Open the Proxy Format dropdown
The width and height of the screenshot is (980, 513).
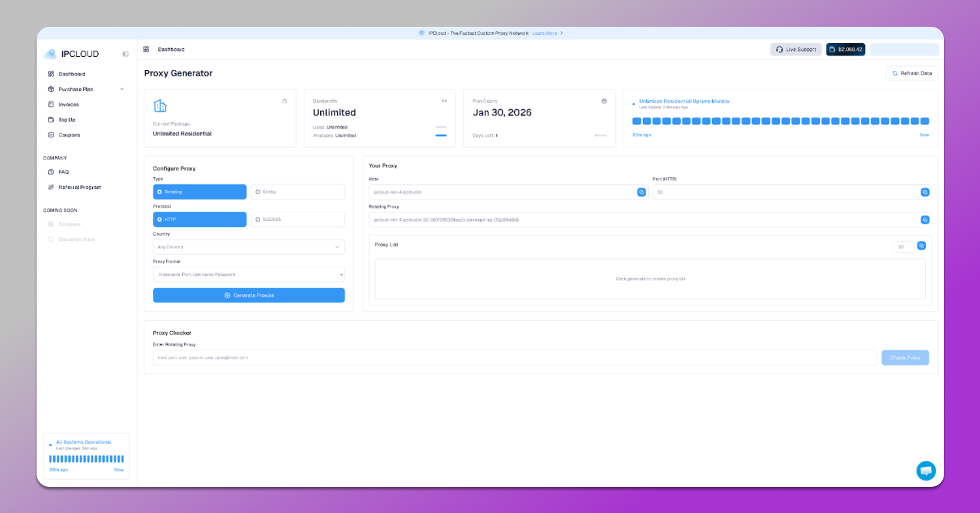point(248,274)
